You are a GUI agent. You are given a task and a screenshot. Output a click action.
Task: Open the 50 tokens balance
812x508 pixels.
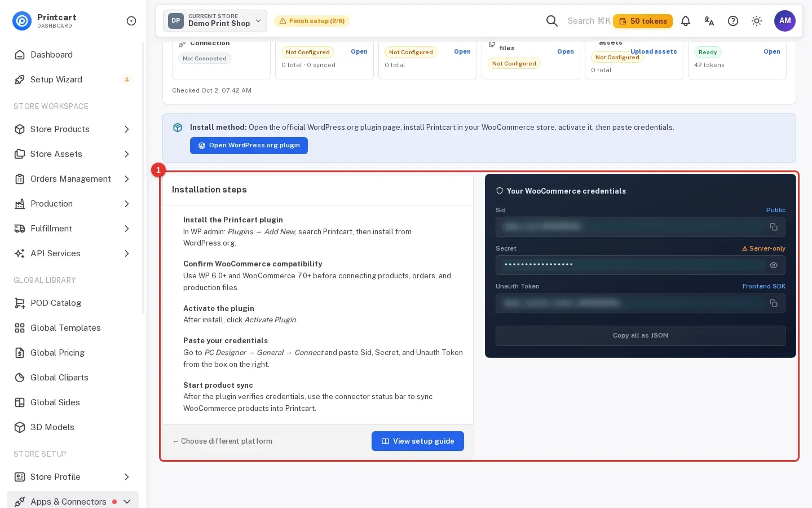(x=643, y=21)
